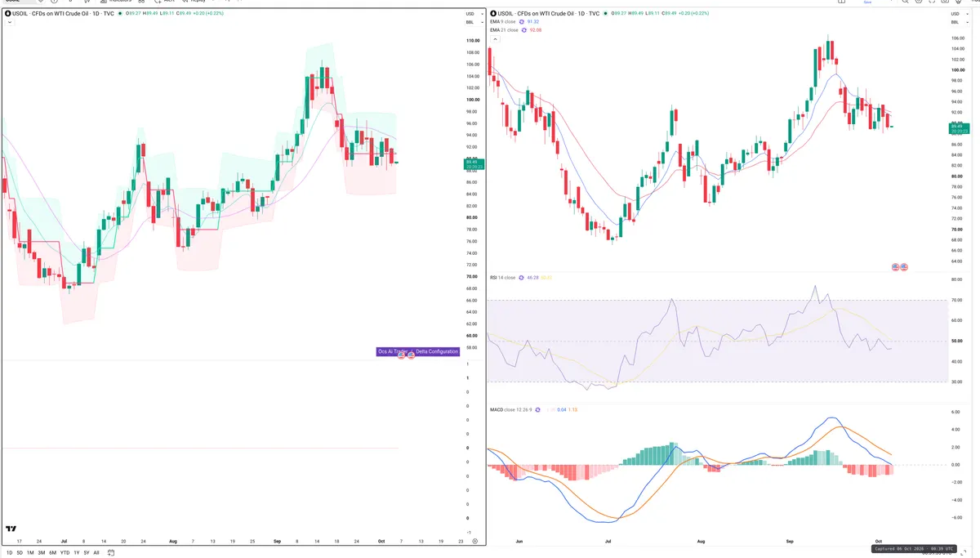Image resolution: width=980 pixels, height=558 pixels.
Task: Click the Jul label on left time axis
Action: pyautogui.click(x=64, y=541)
